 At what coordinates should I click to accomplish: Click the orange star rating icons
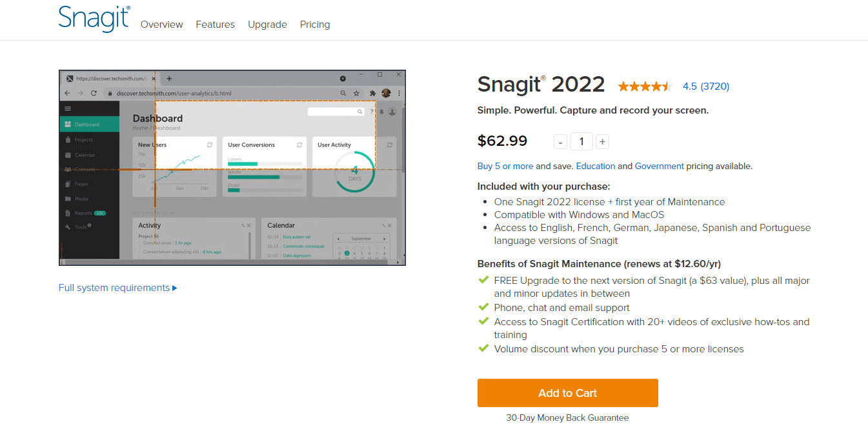click(x=645, y=86)
